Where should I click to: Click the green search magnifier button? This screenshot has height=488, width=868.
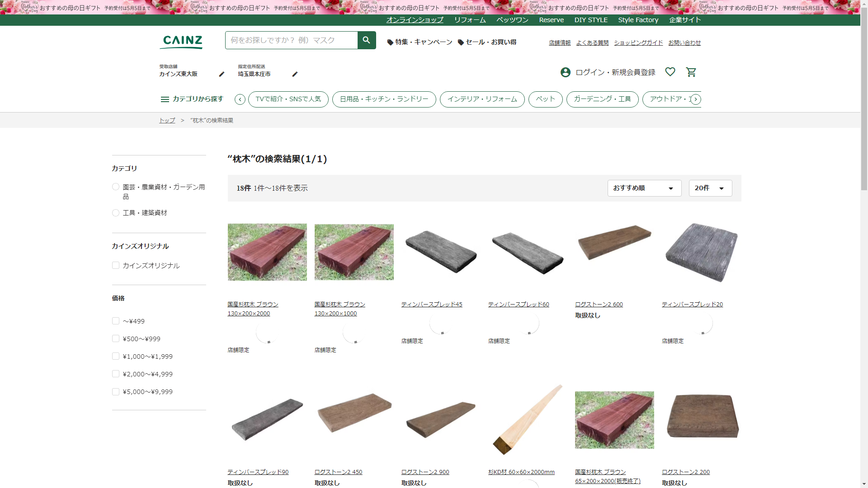(x=366, y=40)
